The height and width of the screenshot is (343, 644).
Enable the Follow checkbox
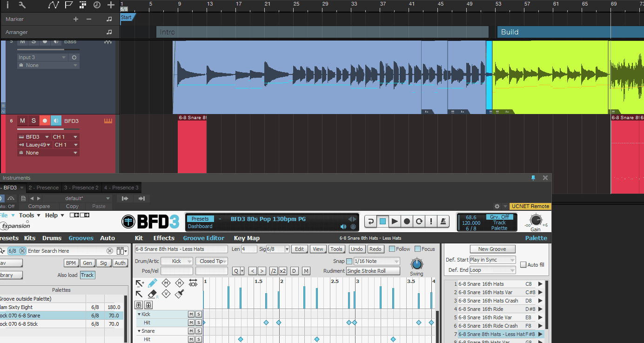[x=392, y=249]
